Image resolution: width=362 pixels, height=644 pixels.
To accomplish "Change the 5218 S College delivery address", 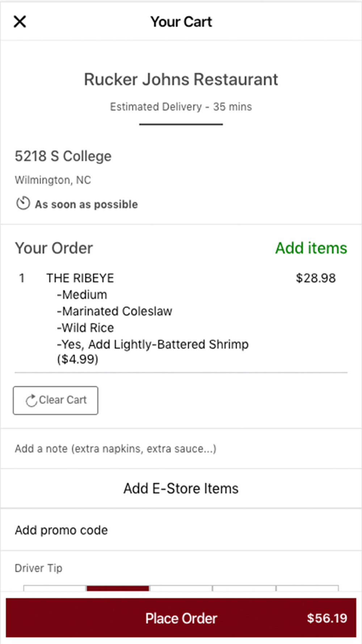I will coord(63,156).
